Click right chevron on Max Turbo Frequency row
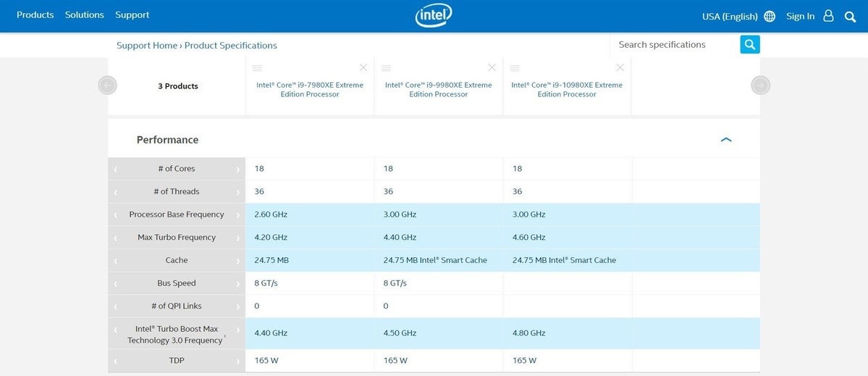Image resolution: width=868 pixels, height=376 pixels. (238, 238)
